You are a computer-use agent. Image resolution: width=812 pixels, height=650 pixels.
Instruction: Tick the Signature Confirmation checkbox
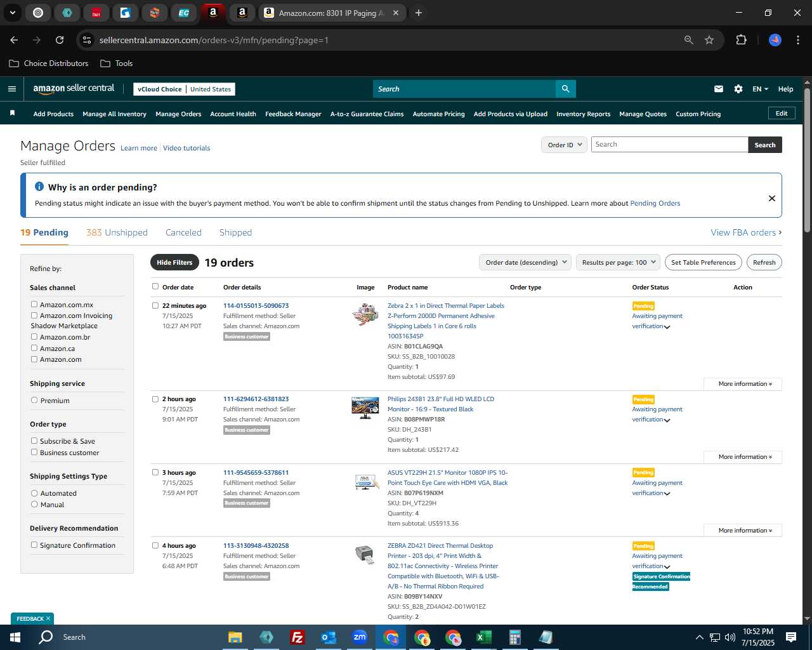[34, 545]
